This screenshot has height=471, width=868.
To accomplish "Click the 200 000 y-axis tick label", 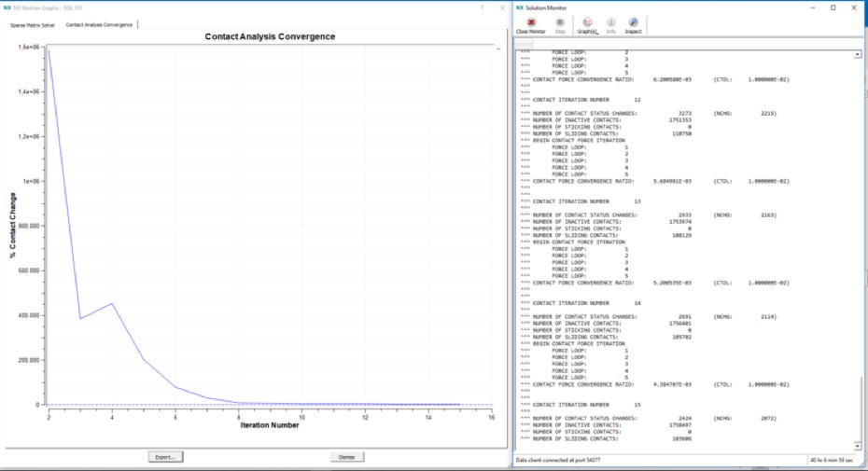I will [x=29, y=360].
